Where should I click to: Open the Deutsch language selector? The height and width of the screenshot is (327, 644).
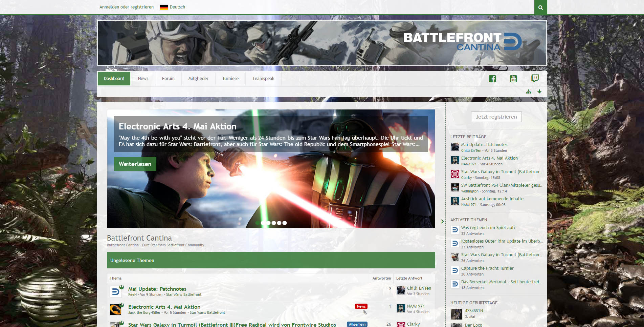tap(177, 7)
